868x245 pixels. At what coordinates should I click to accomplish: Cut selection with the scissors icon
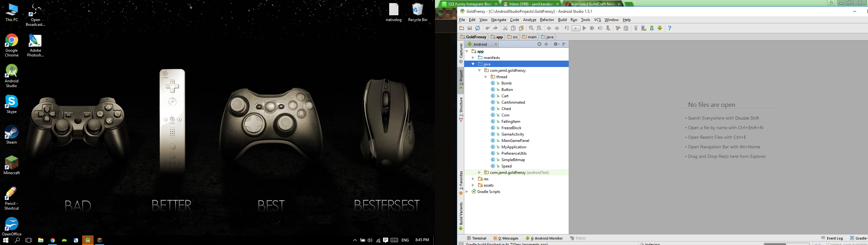point(505,28)
